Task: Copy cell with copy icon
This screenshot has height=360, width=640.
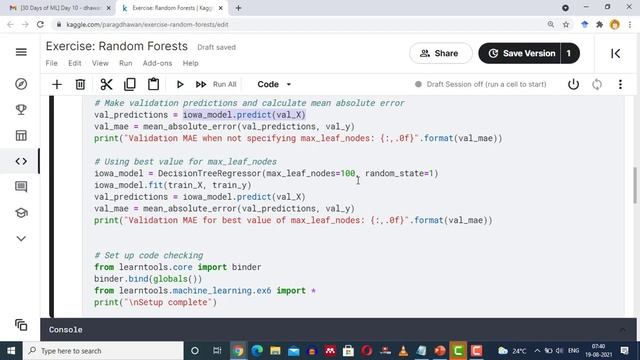Action: point(130,84)
